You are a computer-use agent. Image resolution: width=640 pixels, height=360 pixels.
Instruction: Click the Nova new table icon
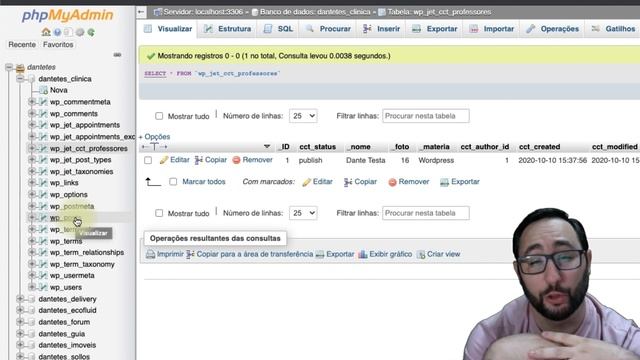(x=43, y=90)
